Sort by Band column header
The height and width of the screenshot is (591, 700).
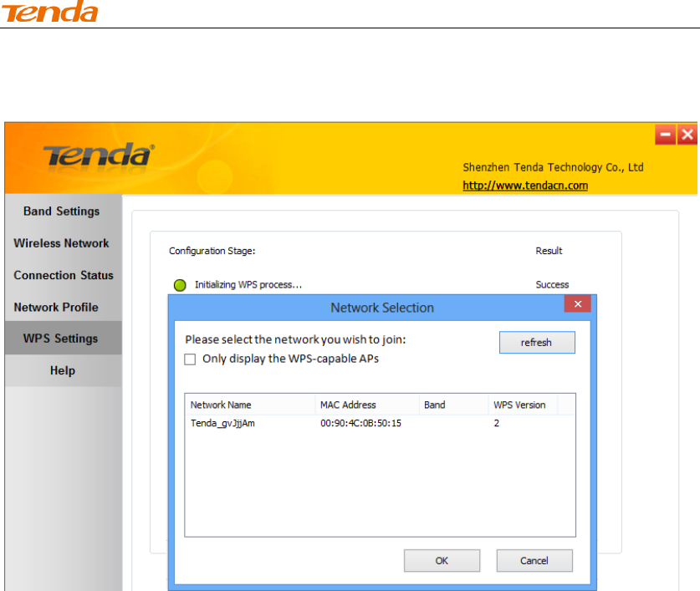[453, 405]
